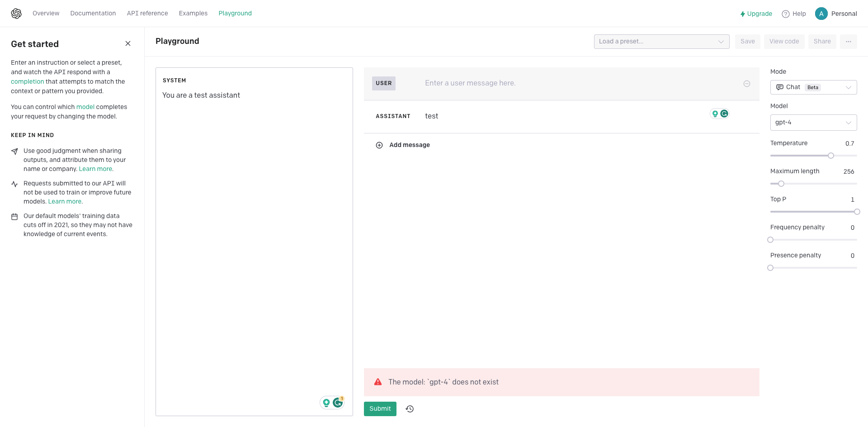This screenshot has width=868, height=427.
Task: Submit the chat request
Action: [x=380, y=409]
